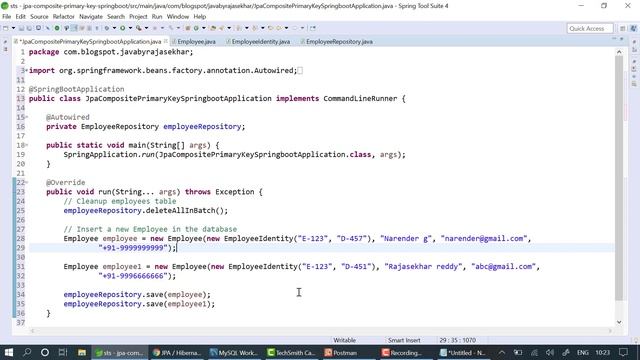The image size is (640, 360).
Task: Open Task View on taskbar
Action: pos(62,352)
